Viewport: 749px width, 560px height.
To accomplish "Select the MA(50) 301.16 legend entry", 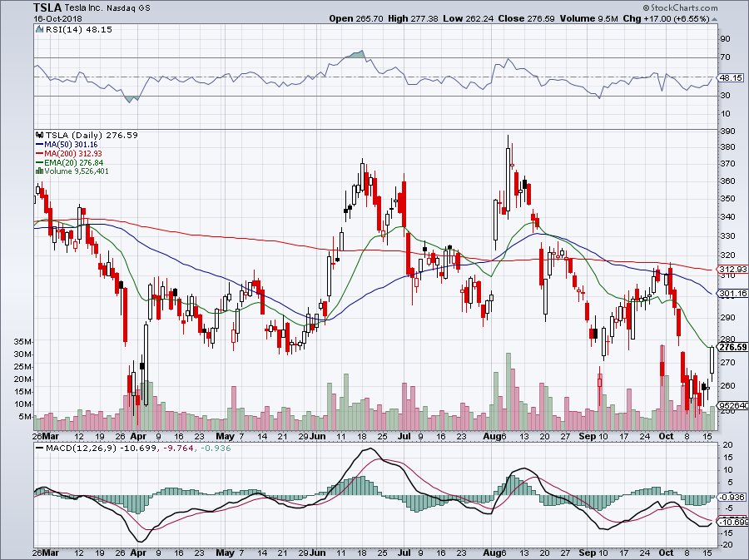I will 72,145.
